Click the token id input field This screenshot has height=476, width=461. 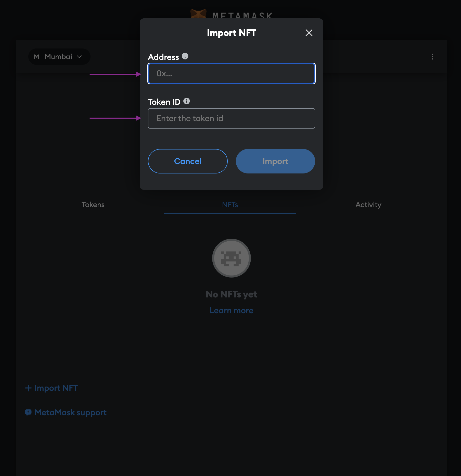232,118
